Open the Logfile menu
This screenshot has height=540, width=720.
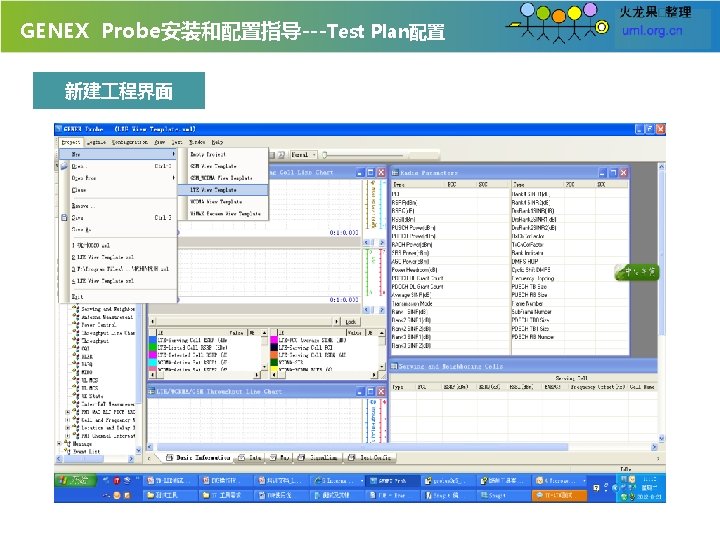(96, 142)
